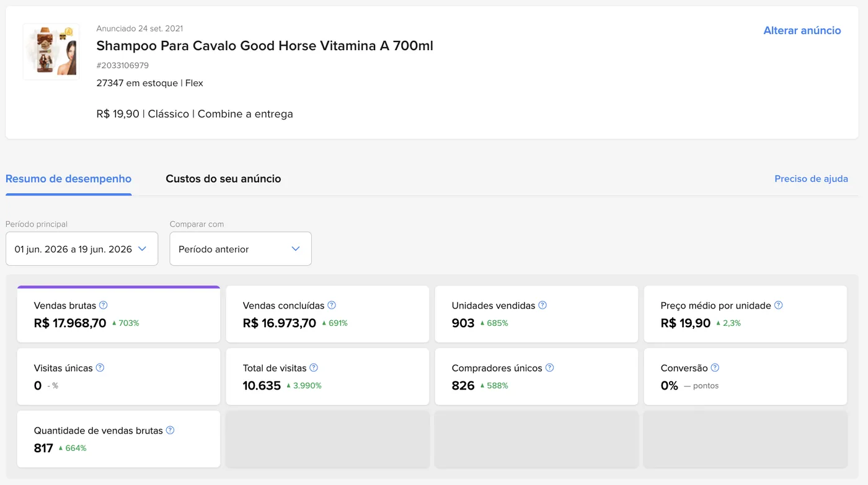The image size is (868, 485).
Task: Open the Custos do seu anúncio tab
Action: point(223,179)
